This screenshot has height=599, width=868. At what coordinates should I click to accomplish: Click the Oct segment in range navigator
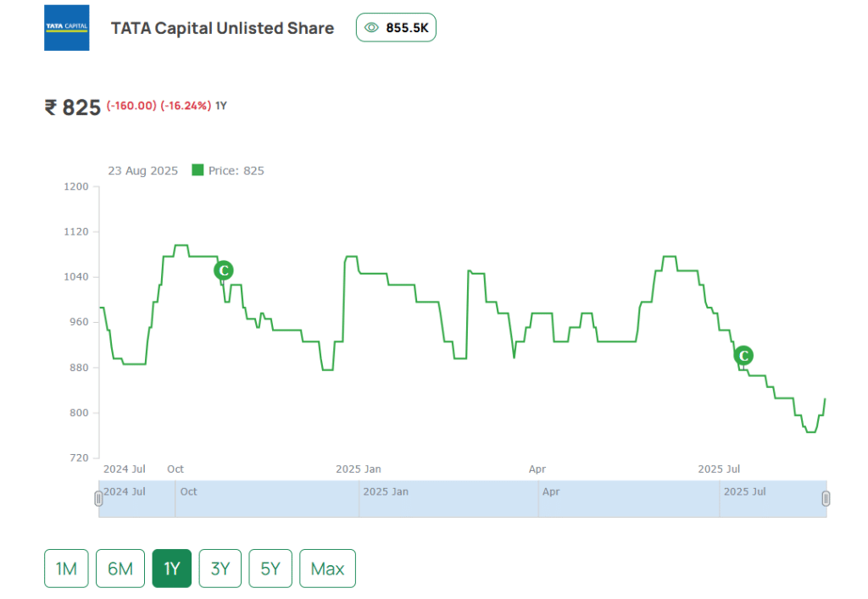pyautogui.click(x=267, y=499)
